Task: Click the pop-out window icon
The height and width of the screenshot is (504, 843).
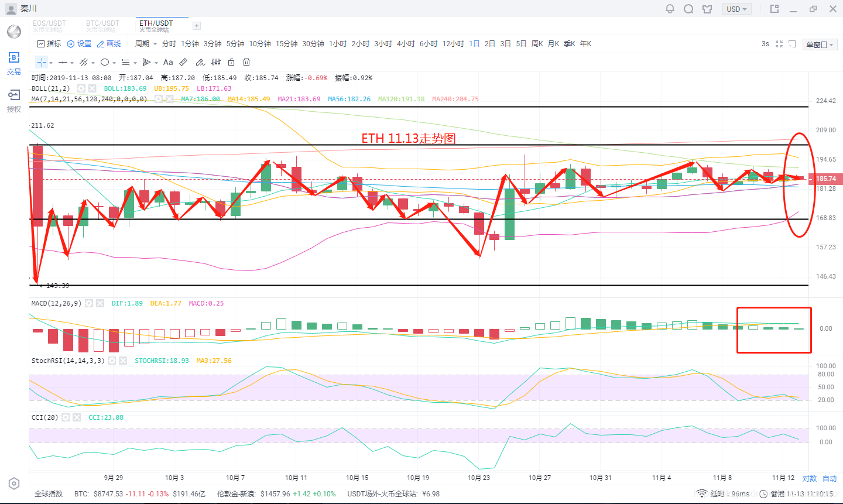Action: 775,9
